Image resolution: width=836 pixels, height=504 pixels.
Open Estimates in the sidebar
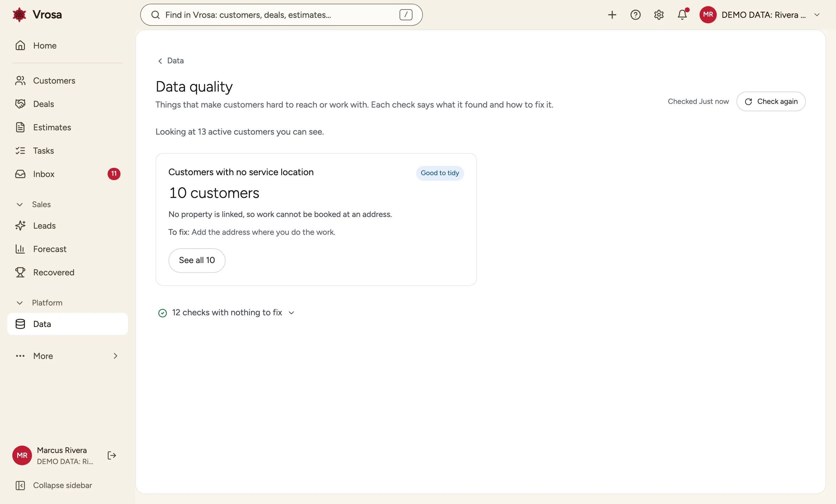click(68, 128)
